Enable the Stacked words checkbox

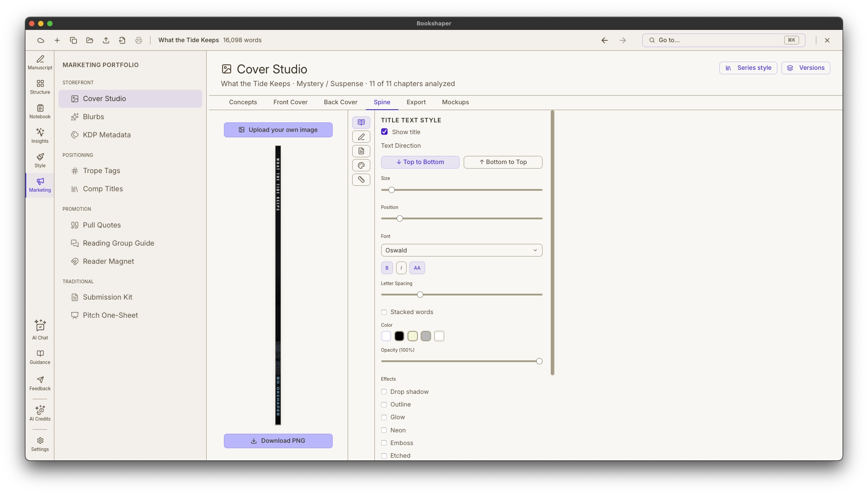(x=384, y=312)
